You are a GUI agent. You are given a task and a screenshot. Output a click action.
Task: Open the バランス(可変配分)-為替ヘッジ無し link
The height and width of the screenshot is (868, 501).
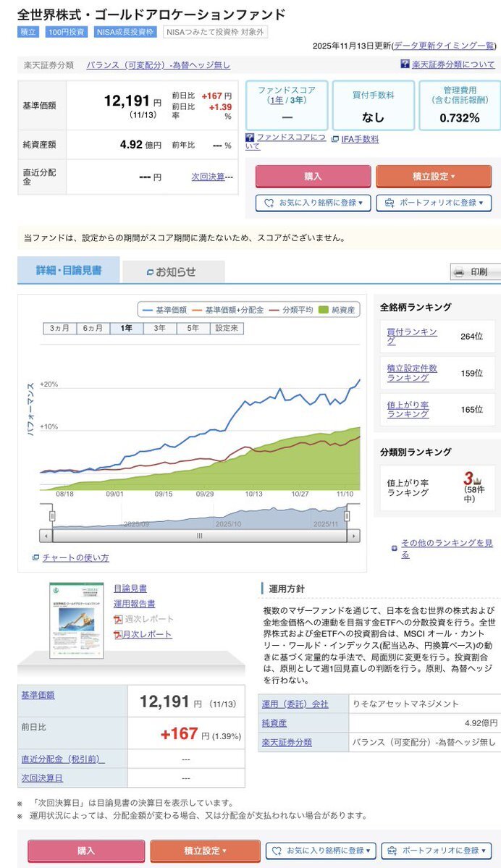159,65
